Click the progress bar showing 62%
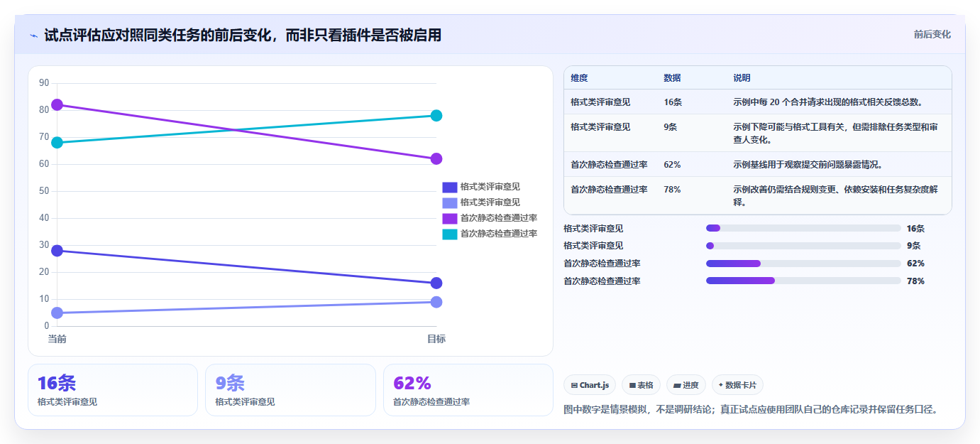This screenshot has width=980, height=444. click(803, 263)
